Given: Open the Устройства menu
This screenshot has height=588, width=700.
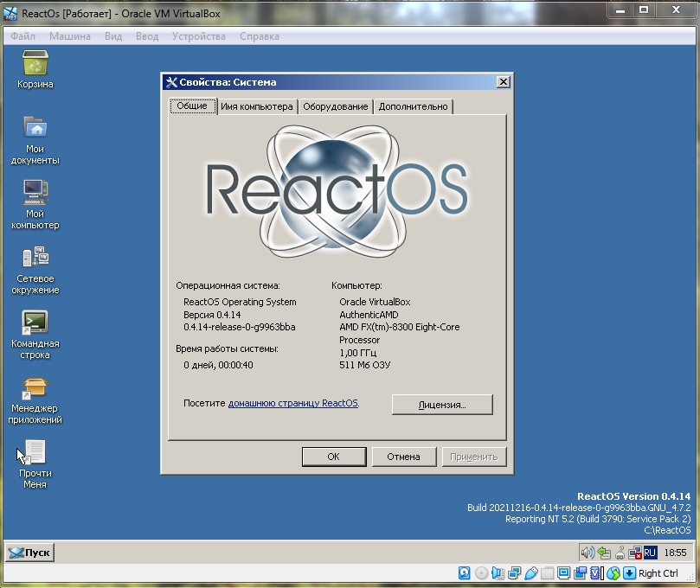Looking at the screenshot, I should 198,36.
